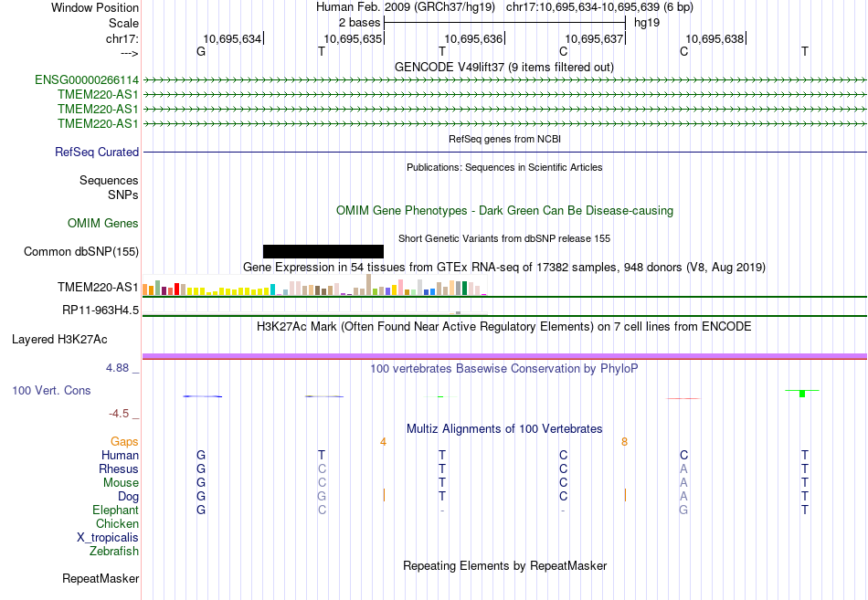Select the Zebrafish species label
Viewport: 868px width, 600px height.
click(x=114, y=552)
